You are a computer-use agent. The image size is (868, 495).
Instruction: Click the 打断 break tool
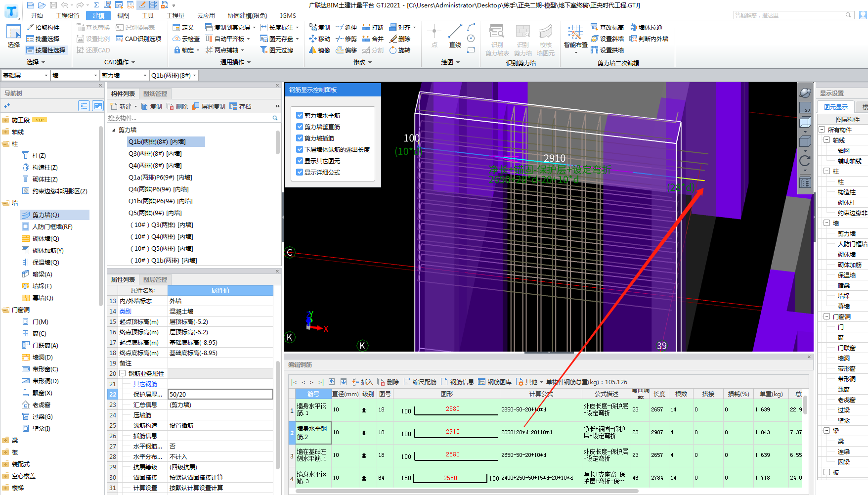coord(373,27)
